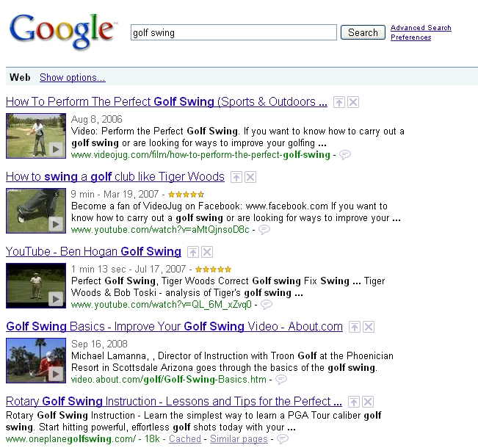Viewport: 478px width, 448px height.
Task: Remove the 'Tiger Woods' swing result
Action: tap(250, 177)
